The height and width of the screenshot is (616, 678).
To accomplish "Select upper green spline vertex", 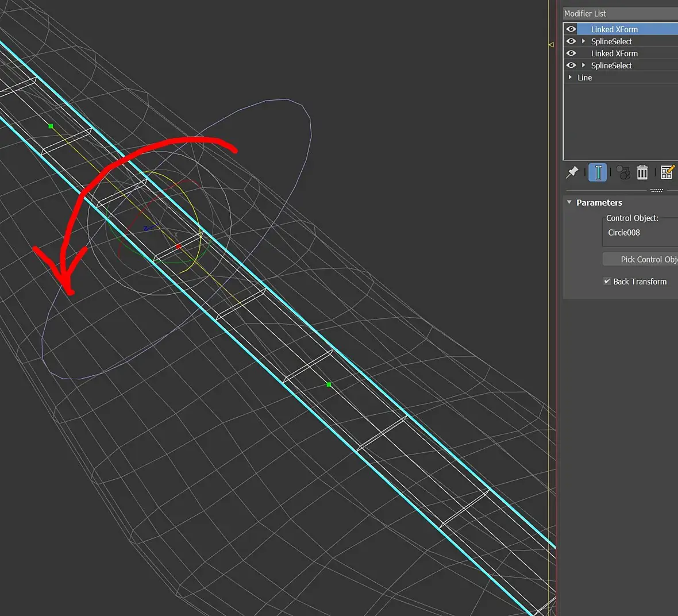I will coord(51,126).
